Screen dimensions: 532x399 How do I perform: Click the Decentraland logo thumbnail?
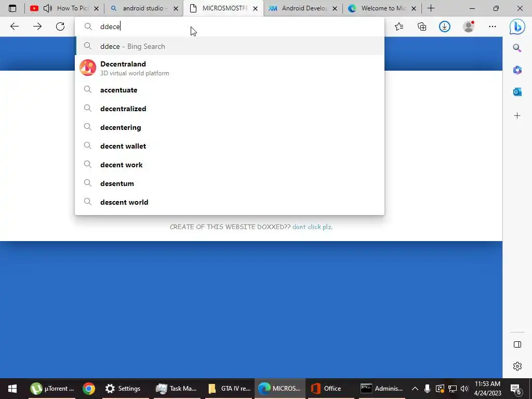point(88,68)
